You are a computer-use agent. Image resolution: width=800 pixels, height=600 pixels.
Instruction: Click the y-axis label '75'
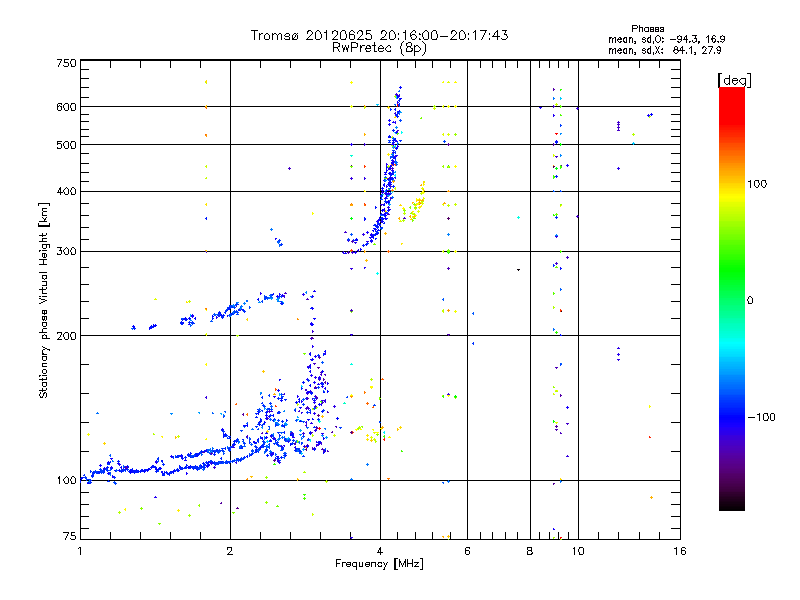click(70, 536)
